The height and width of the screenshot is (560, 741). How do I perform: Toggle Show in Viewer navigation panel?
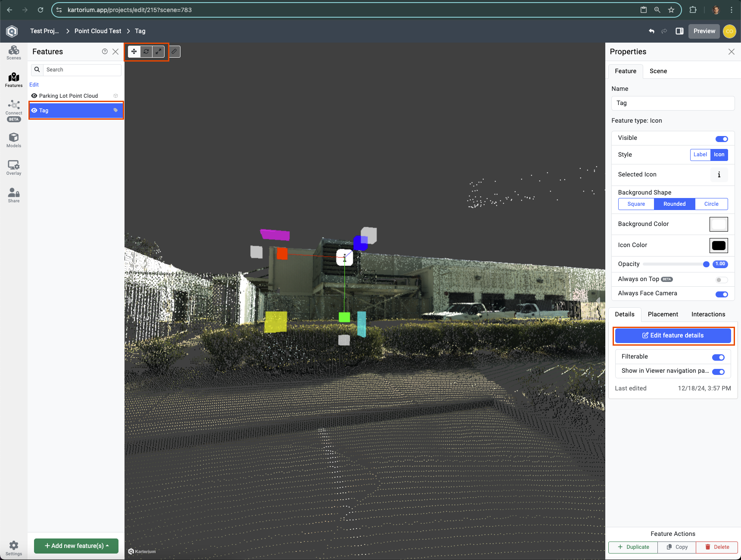(718, 371)
